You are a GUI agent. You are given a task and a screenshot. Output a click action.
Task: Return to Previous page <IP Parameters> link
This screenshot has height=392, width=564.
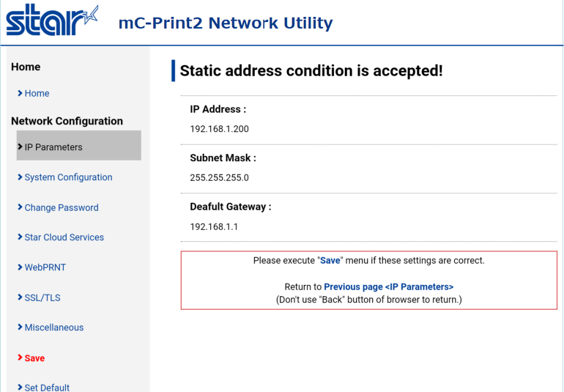tap(388, 287)
